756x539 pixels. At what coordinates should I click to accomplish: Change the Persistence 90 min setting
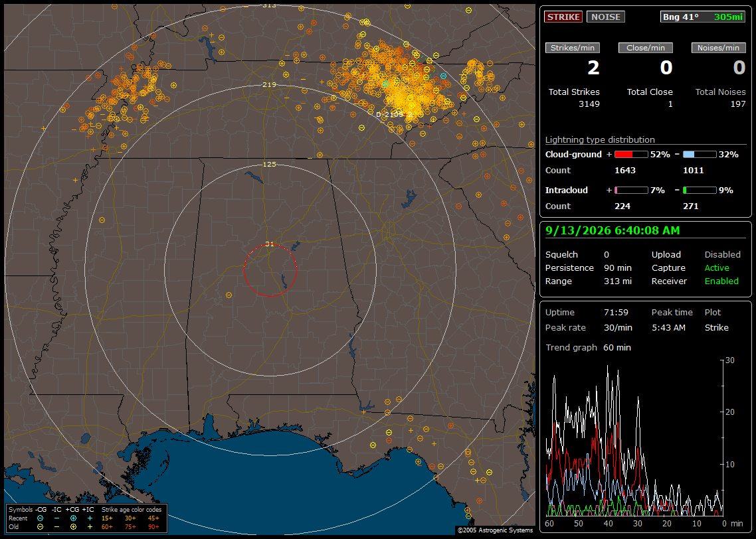click(618, 268)
